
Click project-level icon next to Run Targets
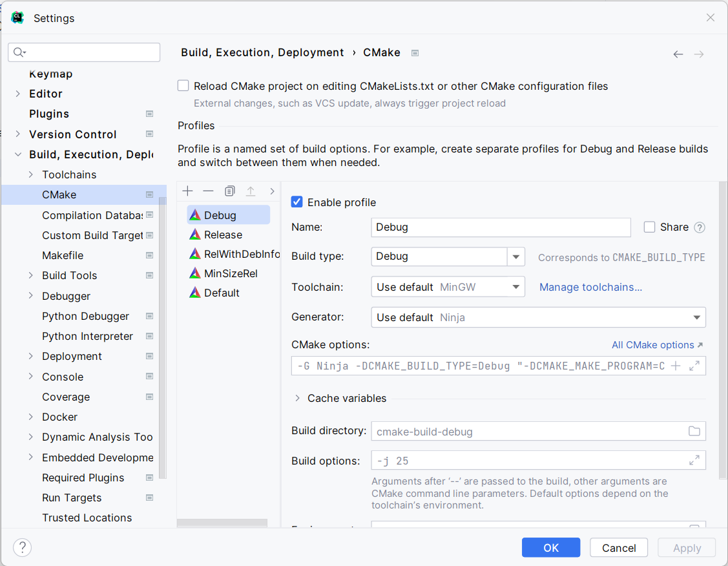149,498
